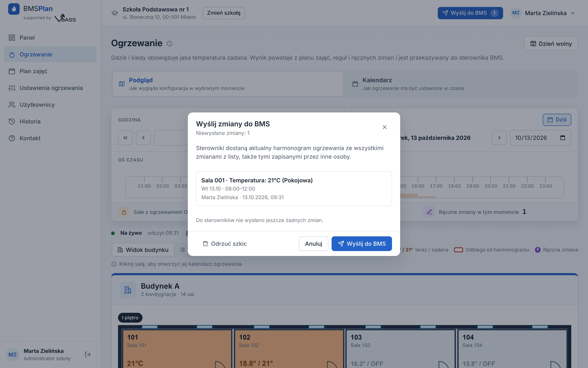The image size is (588, 368).
Task: Click the 02:00 mark on the timeline
Action: tap(162, 186)
